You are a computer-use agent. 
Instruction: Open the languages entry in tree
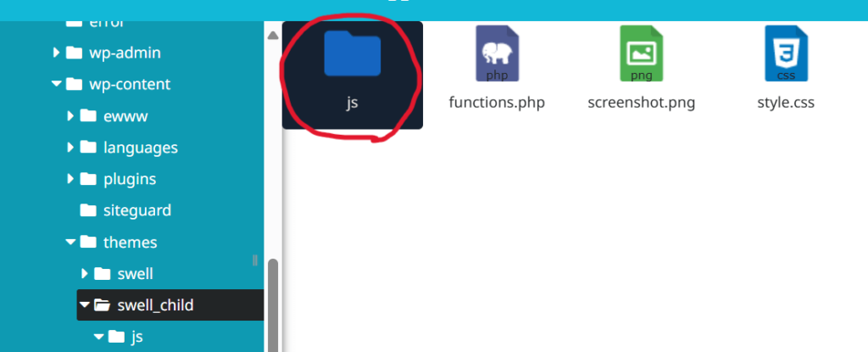click(x=141, y=148)
